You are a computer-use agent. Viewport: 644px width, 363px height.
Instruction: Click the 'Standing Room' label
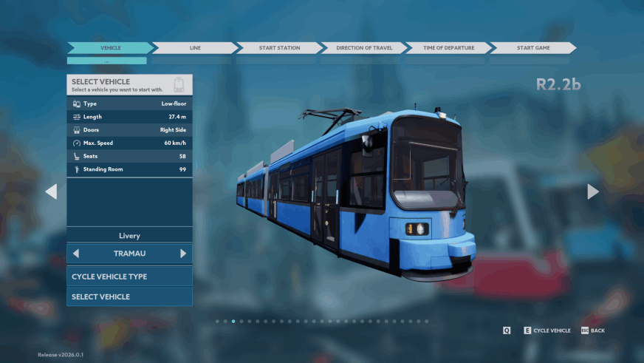103,169
